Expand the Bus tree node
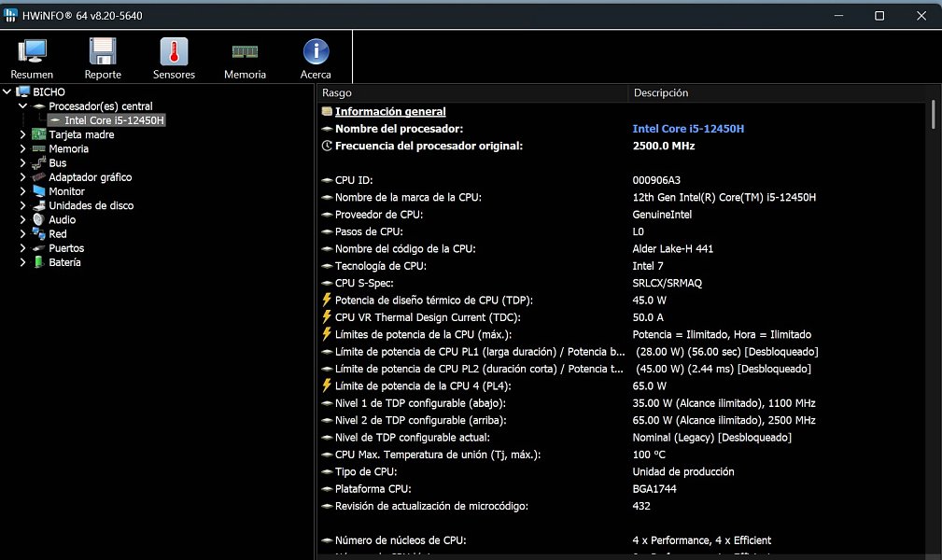 coord(22,162)
